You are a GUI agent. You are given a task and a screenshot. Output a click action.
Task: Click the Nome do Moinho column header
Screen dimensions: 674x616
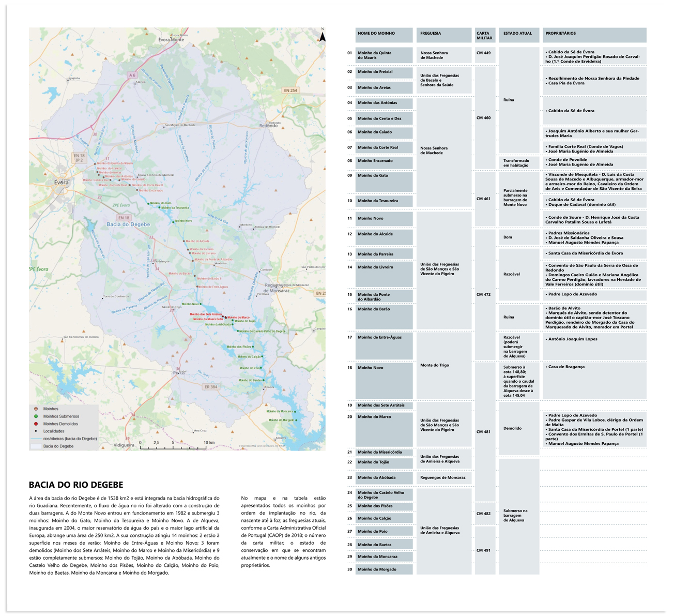384,34
